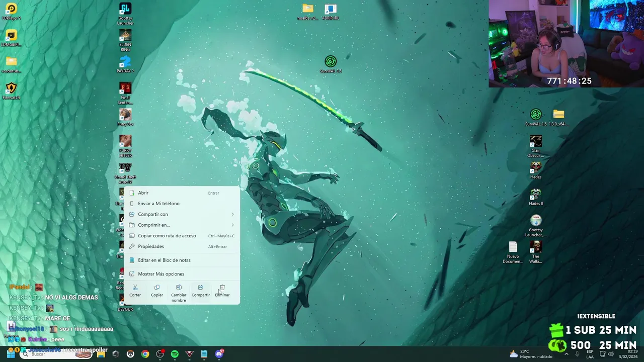
Task: Choose Editar en el Bloc de notas
Action: 182,260
